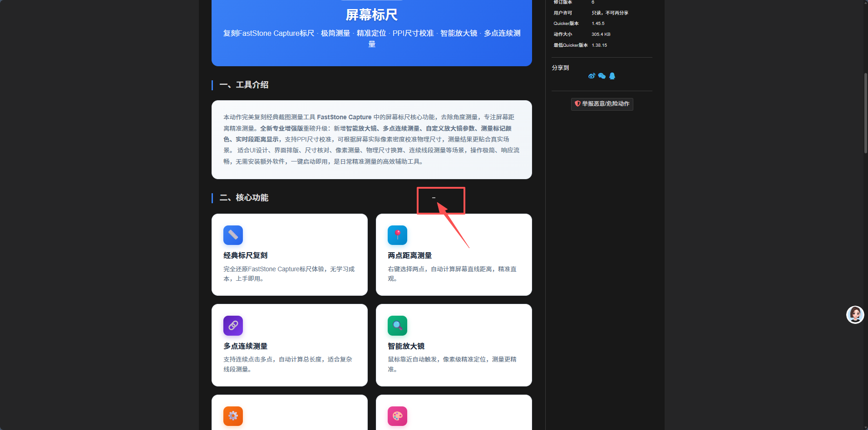Viewport: 868px width, 430px height.
Task: Click the pink palette feature icon
Action: pyautogui.click(x=397, y=416)
